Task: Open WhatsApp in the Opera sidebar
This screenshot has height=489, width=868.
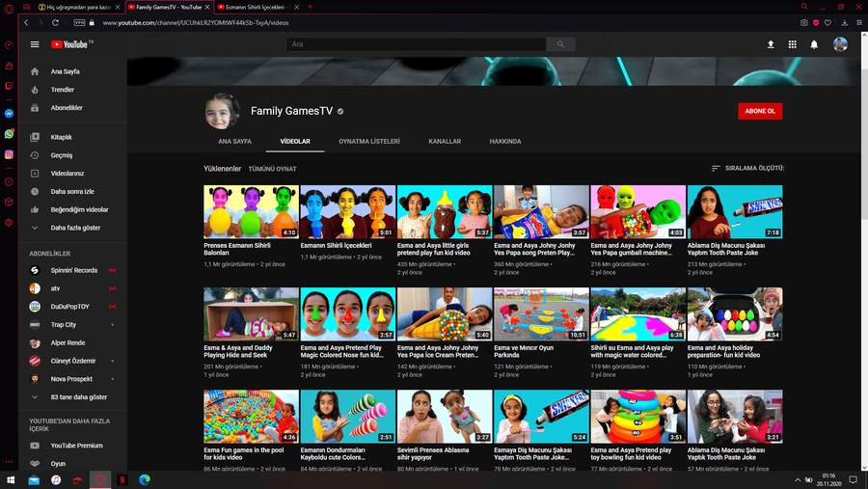Action: 9,134
